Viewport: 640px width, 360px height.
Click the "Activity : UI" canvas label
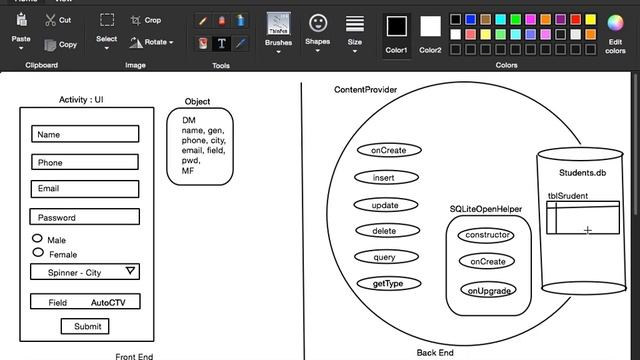(x=81, y=100)
